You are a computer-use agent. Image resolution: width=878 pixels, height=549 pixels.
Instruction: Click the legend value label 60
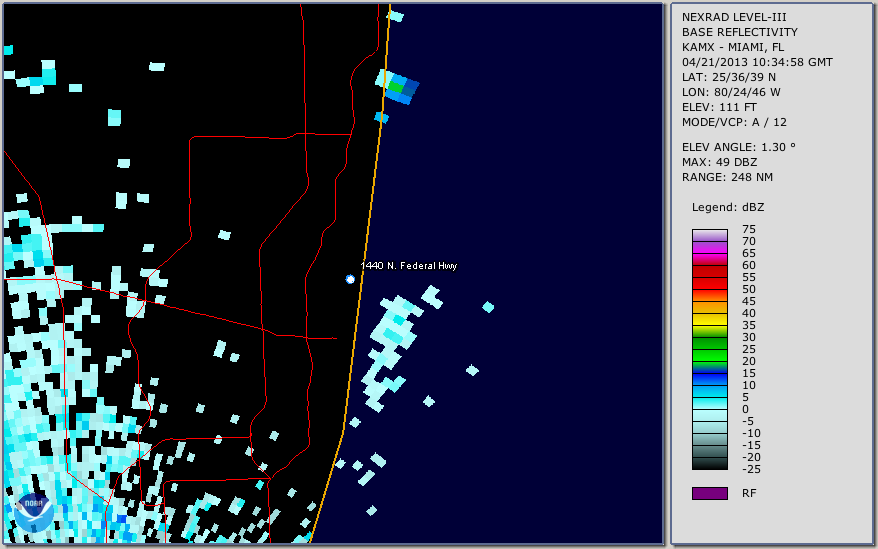tap(749, 266)
